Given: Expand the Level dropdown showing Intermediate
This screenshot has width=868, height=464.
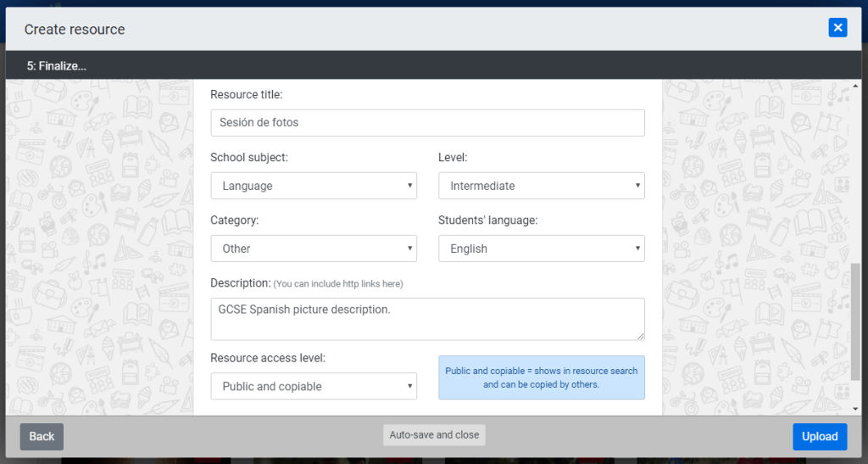Looking at the screenshot, I should [541, 186].
